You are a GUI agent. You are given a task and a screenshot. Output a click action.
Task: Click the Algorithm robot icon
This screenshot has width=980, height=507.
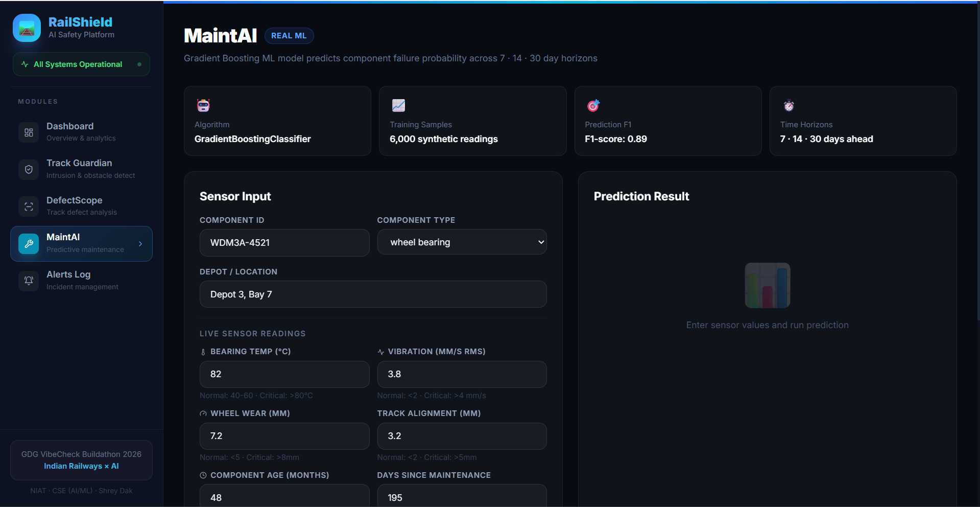(x=203, y=106)
